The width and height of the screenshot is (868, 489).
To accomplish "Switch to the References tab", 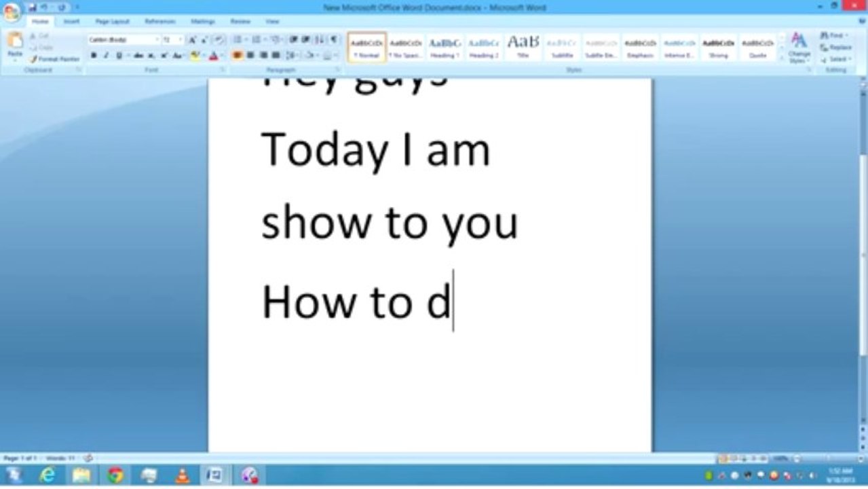I will pyautogui.click(x=160, y=22).
